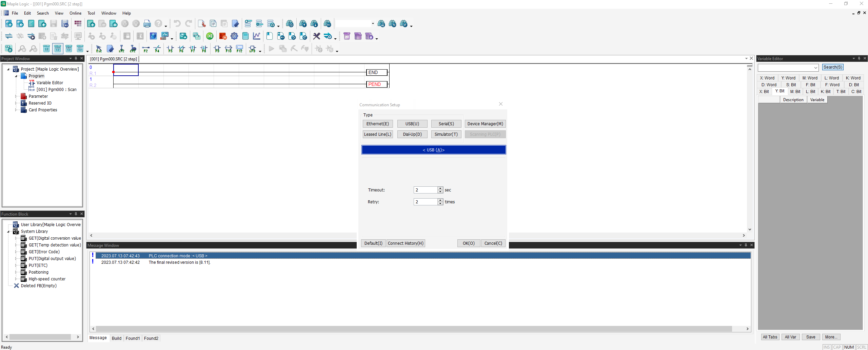Click the Save All icon
Screen dimensions: 868x350
[x=64, y=23]
